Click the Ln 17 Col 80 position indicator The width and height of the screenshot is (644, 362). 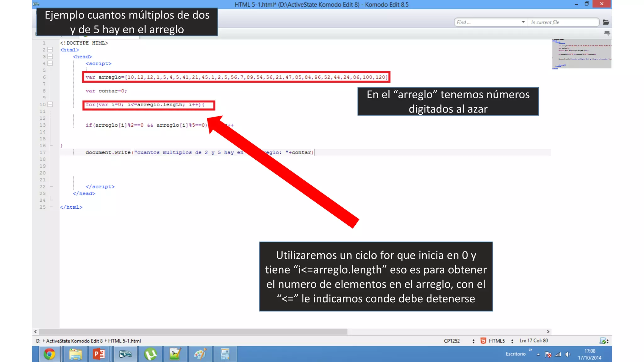point(534,341)
